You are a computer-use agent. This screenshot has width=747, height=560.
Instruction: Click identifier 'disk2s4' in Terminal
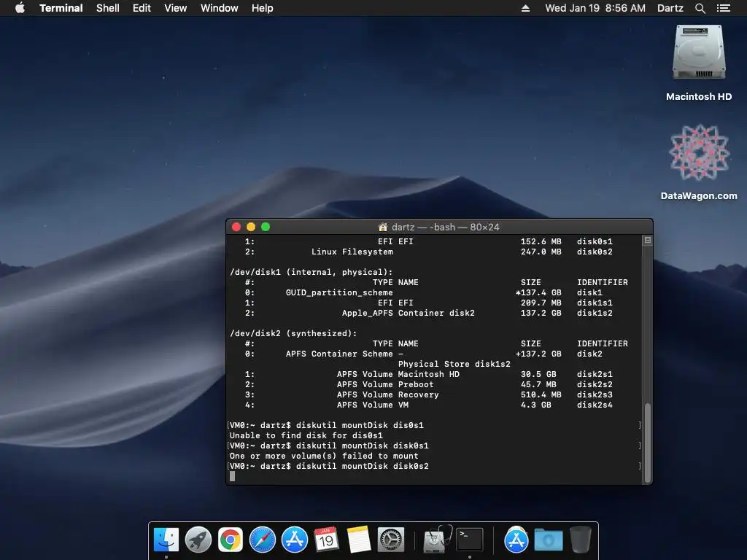595,405
